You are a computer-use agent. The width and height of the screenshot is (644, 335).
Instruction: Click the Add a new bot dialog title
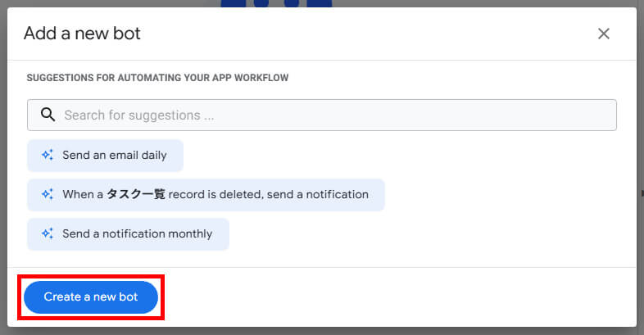[82, 34]
